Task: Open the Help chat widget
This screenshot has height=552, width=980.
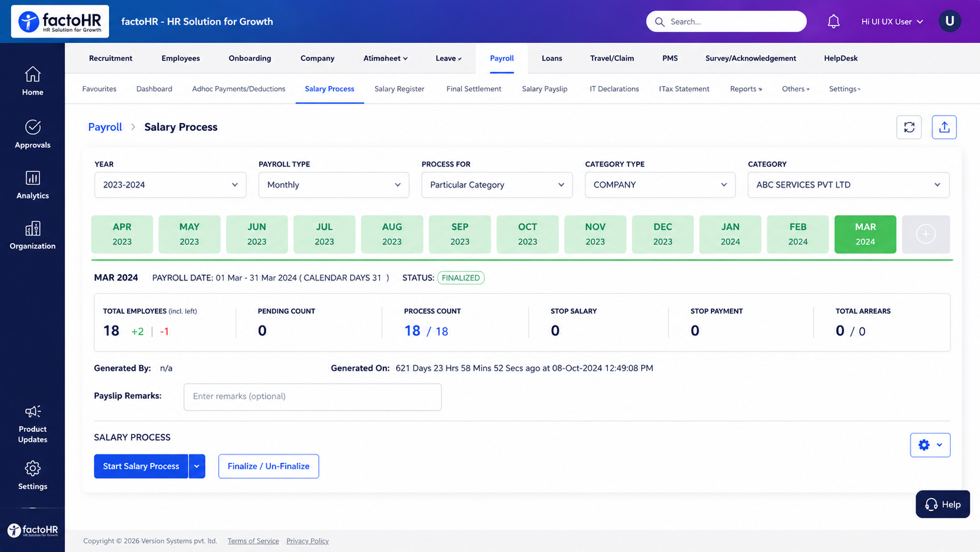Action: tap(942, 504)
